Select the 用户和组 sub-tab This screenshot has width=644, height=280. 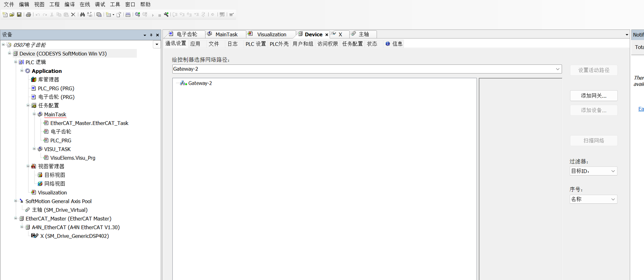[303, 44]
